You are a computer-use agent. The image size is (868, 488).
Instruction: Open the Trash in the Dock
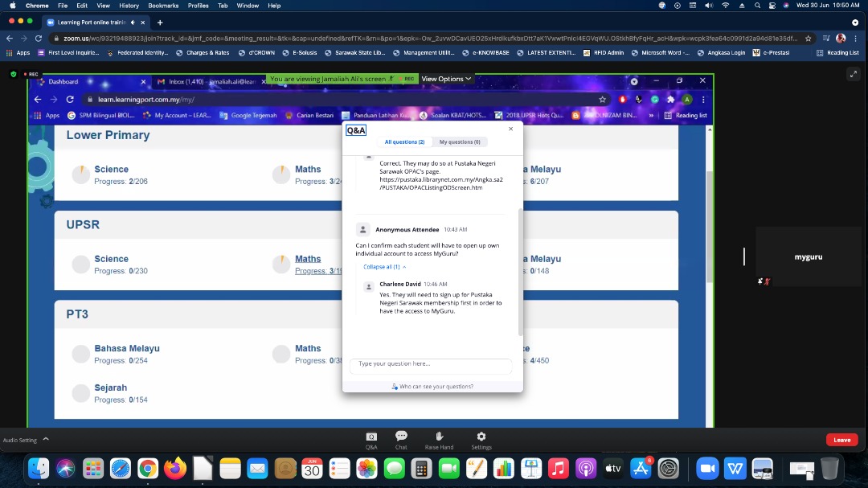click(829, 469)
